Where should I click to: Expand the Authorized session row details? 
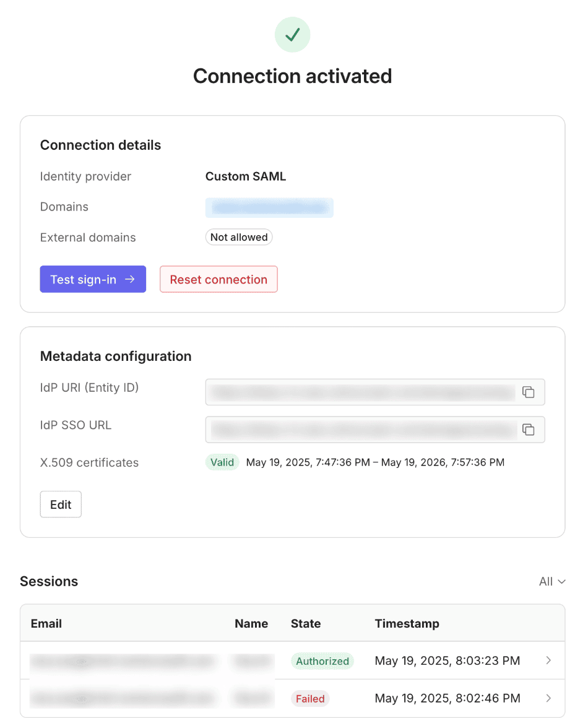(x=547, y=660)
